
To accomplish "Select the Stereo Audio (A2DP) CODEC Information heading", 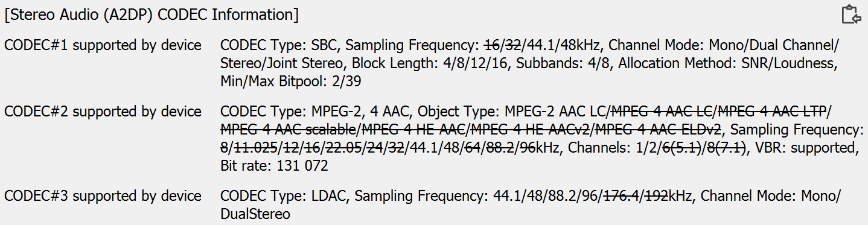I will (x=152, y=14).
